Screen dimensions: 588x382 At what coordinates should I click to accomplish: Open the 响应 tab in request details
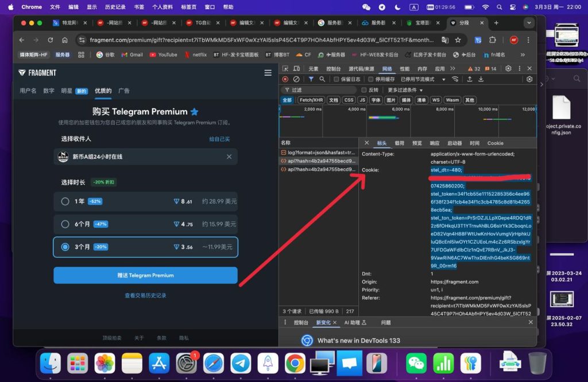pos(435,143)
